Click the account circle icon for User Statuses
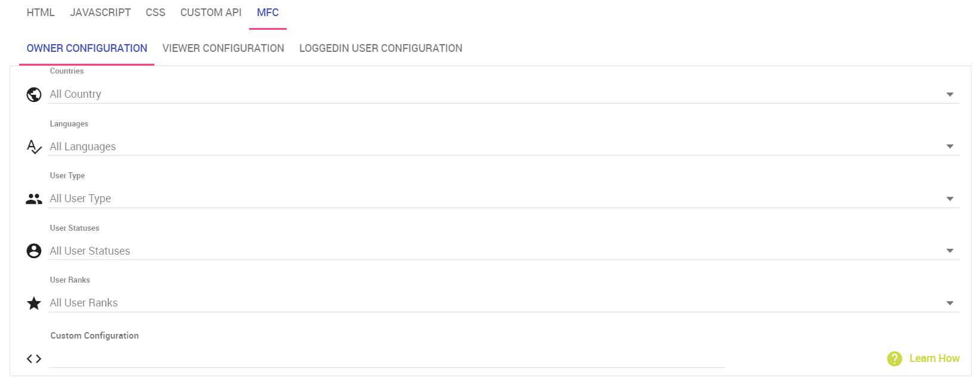The width and height of the screenshot is (980, 384). (x=34, y=251)
